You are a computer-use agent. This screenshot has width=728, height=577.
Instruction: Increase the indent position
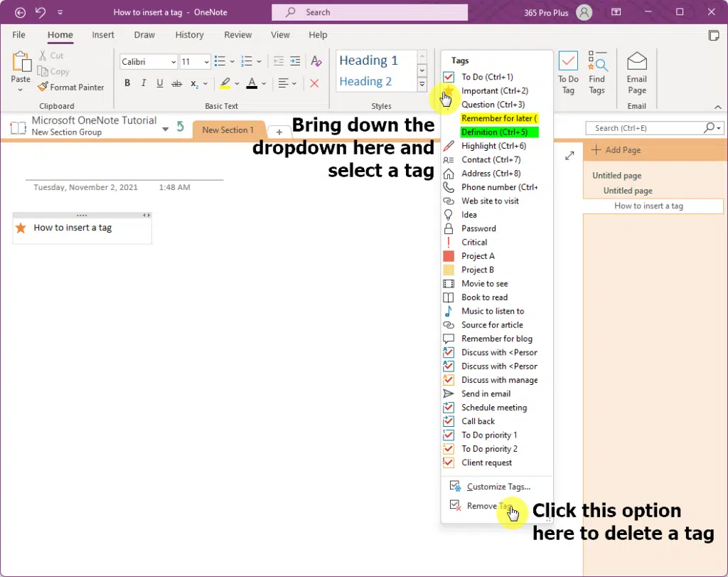[x=295, y=61]
